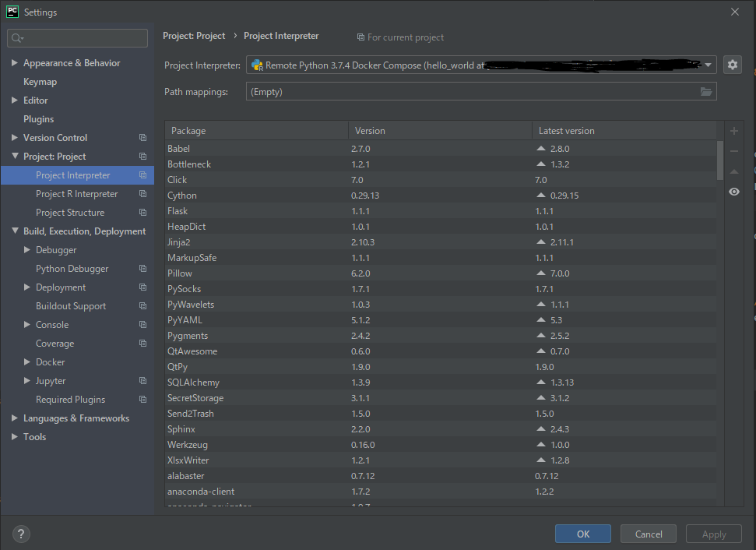Image resolution: width=756 pixels, height=550 pixels.
Task: Sort by Package column header
Action: click(256, 131)
